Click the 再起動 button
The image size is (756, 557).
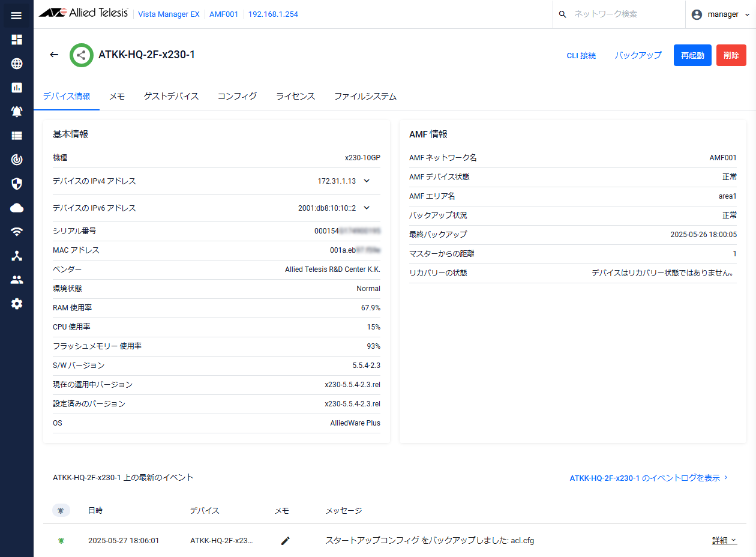tap(692, 55)
